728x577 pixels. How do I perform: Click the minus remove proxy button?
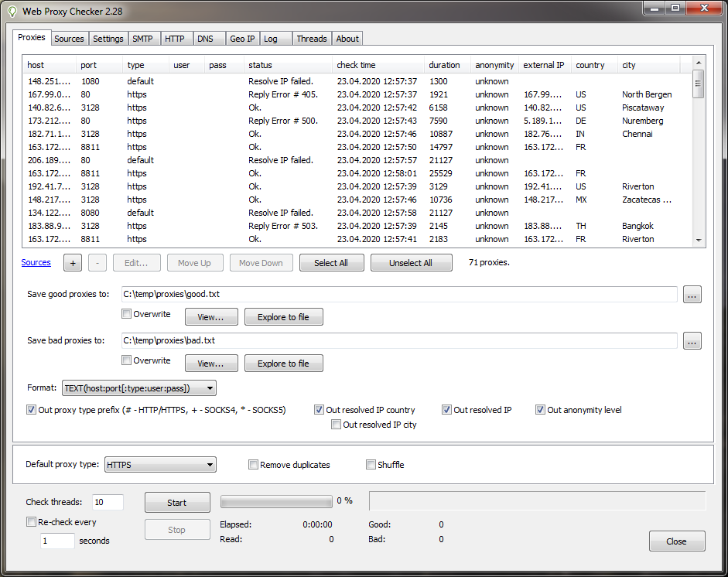(x=97, y=263)
